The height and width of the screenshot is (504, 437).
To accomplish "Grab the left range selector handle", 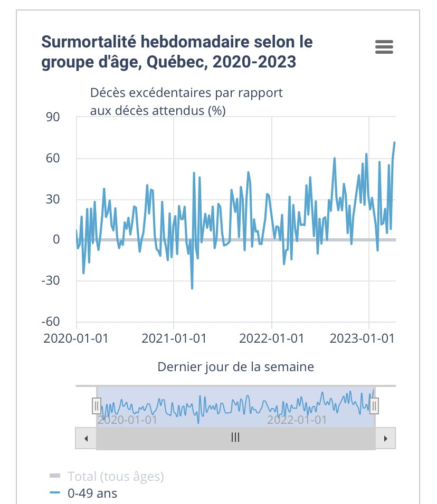I will [x=97, y=405].
